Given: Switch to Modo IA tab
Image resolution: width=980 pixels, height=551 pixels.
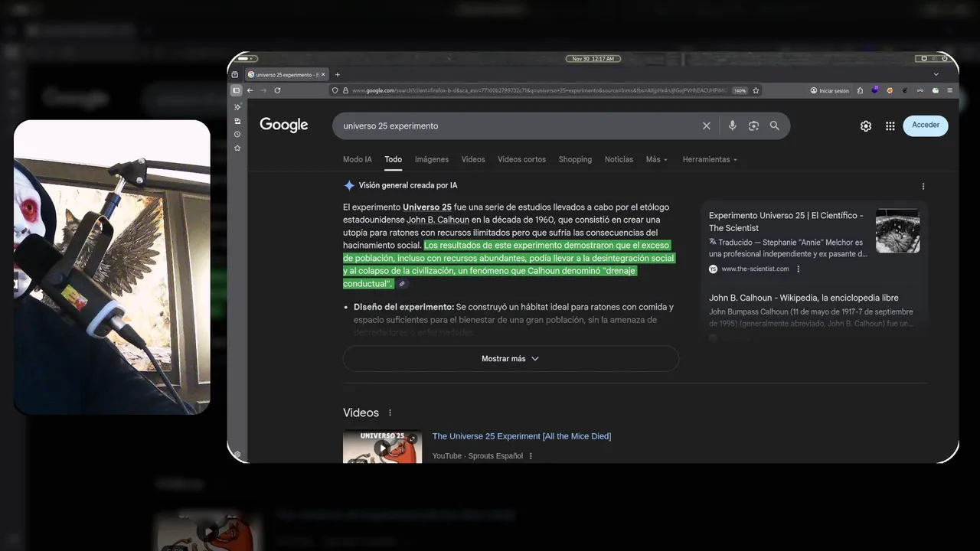Looking at the screenshot, I should click(358, 159).
